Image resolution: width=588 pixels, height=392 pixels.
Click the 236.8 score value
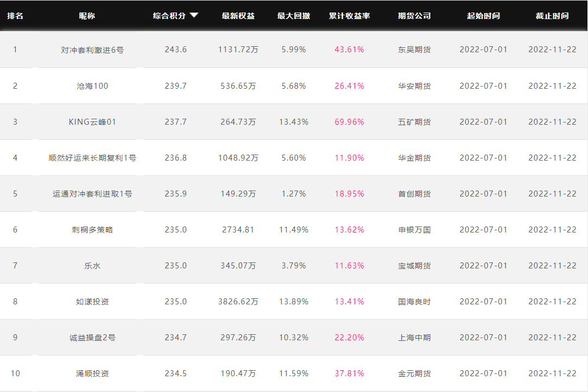176,158
